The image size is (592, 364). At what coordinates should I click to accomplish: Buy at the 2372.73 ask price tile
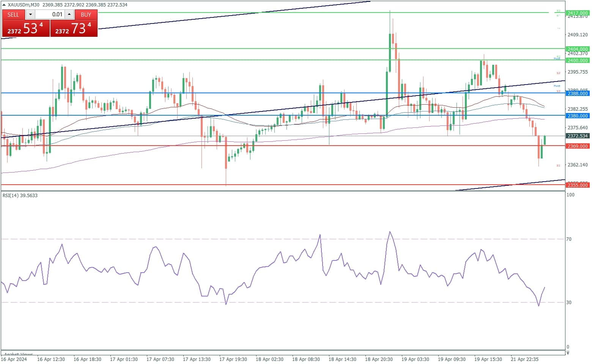pyautogui.click(x=74, y=28)
